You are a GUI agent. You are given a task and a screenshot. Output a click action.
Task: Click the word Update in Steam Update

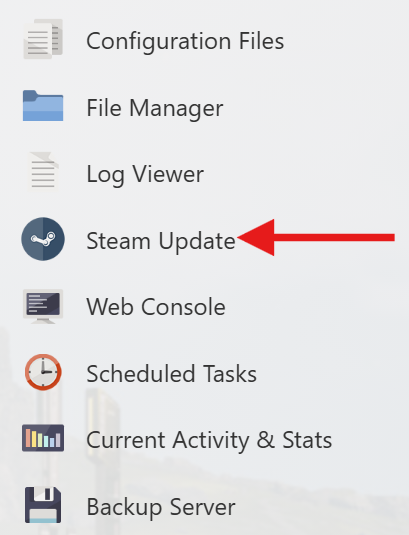[197, 242]
